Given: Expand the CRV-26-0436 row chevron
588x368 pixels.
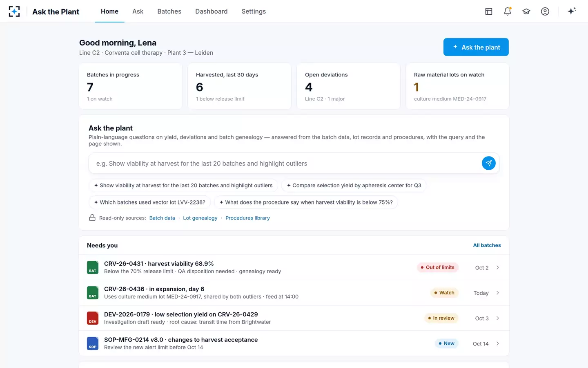Looking at the screenshot, I should coord(498,293).
